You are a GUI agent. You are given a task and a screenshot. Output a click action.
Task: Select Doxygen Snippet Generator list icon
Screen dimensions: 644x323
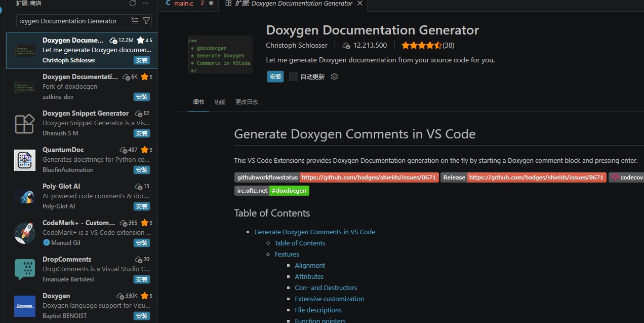coord(24,124)
